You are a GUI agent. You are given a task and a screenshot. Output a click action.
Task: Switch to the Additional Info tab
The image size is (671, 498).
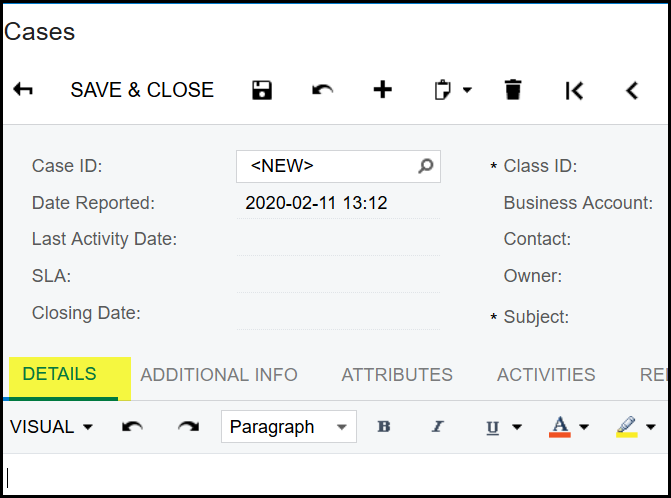(x=219, y=375)
